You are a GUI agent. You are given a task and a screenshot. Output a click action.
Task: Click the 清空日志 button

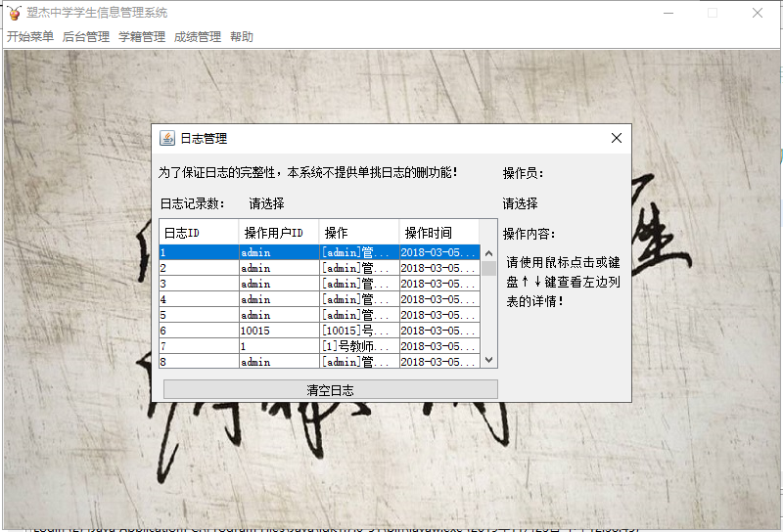tap(330, 390)
